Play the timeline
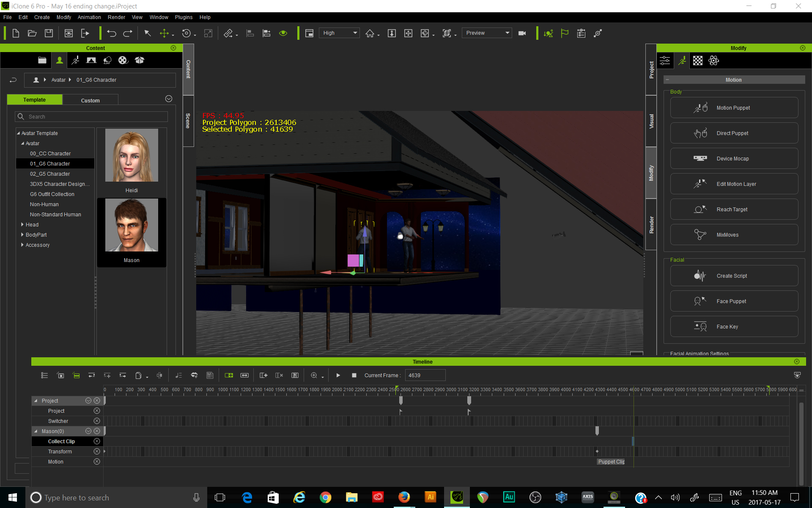This screenshot has height=508, width=812. pyautogui.click(x=338, y=375)
